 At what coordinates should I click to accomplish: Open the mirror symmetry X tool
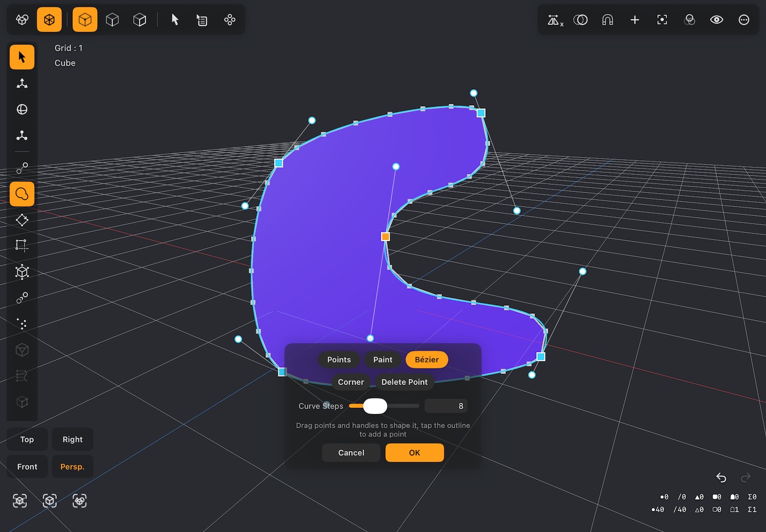tap(555, 20)
